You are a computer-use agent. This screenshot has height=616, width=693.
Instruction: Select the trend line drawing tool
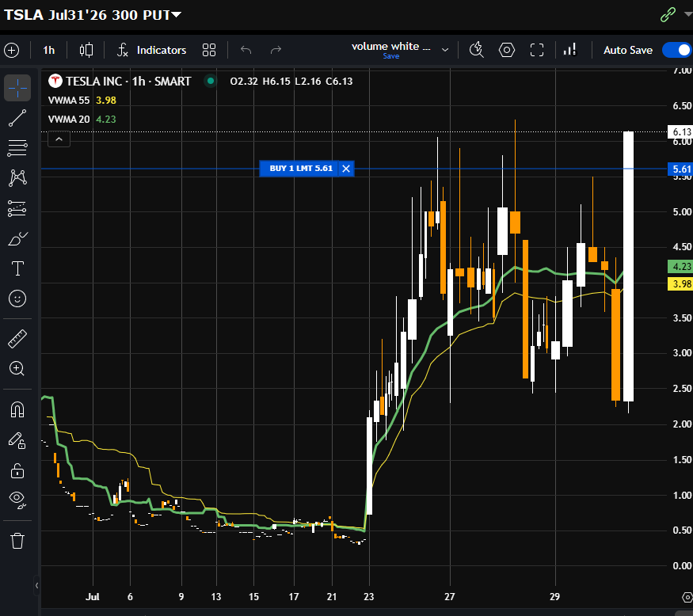pyautogui.click(x=17, y=118)
